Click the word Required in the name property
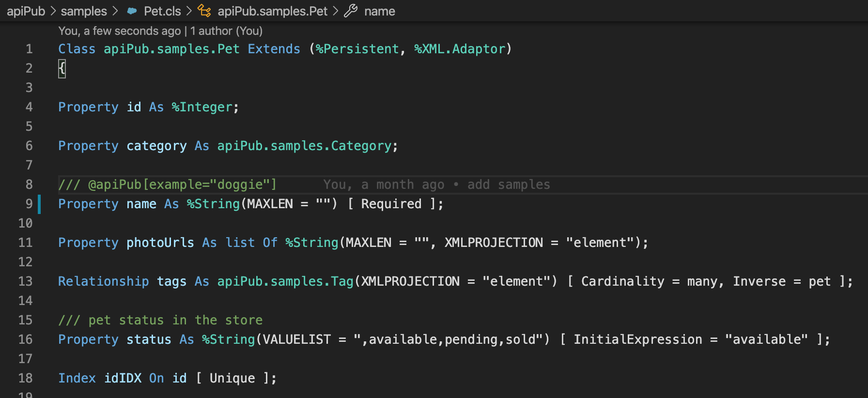 [x=391, y=204]
